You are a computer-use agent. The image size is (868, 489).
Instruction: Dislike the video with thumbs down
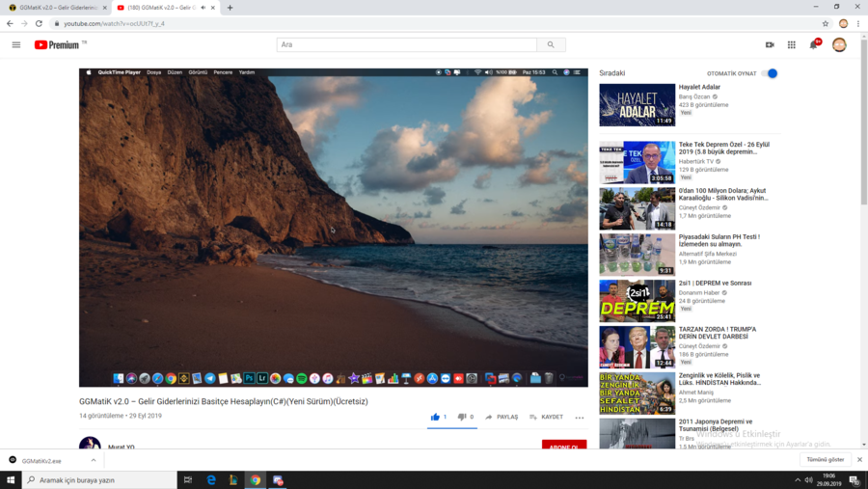point(462,417)
